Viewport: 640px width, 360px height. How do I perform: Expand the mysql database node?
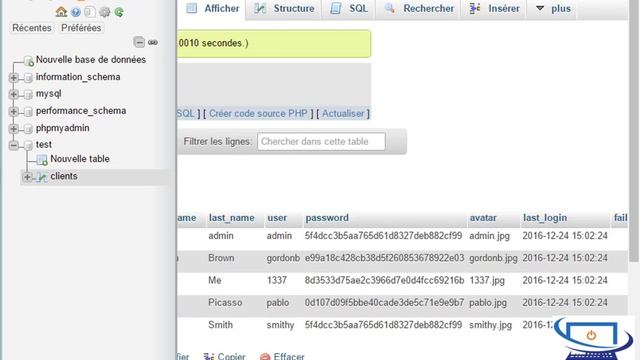tap(13, 94)
